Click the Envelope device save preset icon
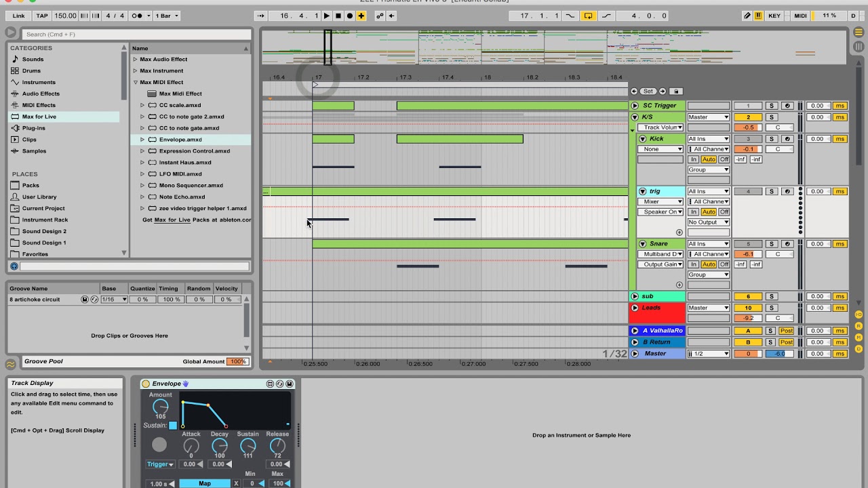The image size is (868, 488). [x=289, y=384]
